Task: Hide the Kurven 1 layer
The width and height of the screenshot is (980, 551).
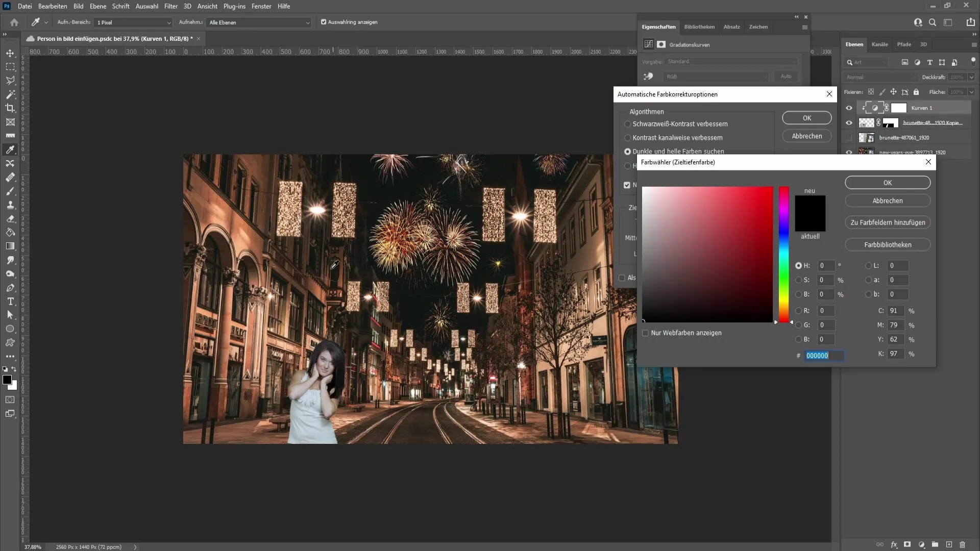Action: 849,108
